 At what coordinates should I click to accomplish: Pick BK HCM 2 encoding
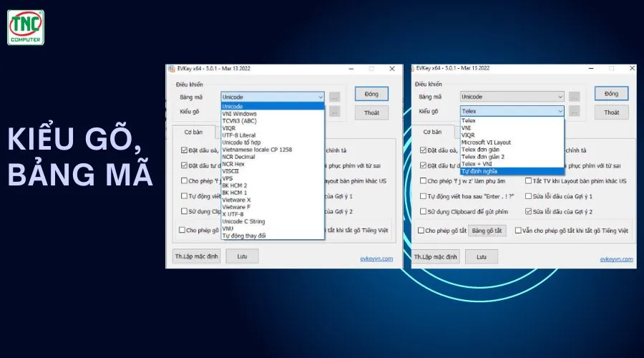(273, 185)
